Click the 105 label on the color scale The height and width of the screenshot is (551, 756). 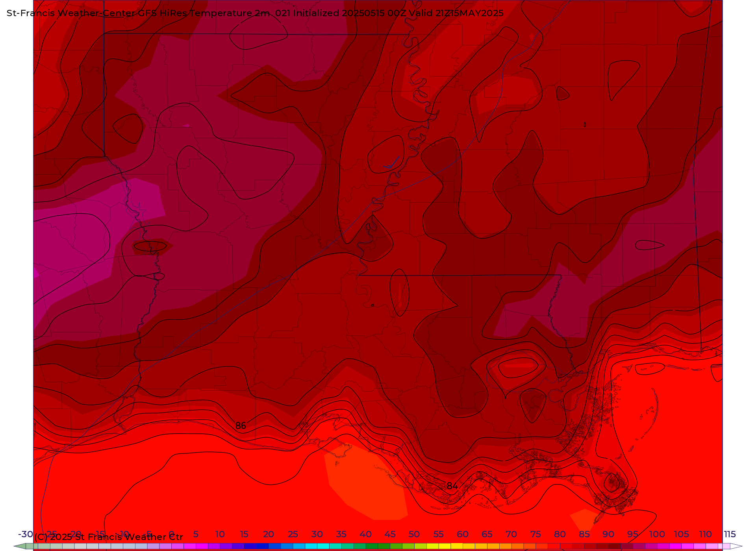coord(681,534)
